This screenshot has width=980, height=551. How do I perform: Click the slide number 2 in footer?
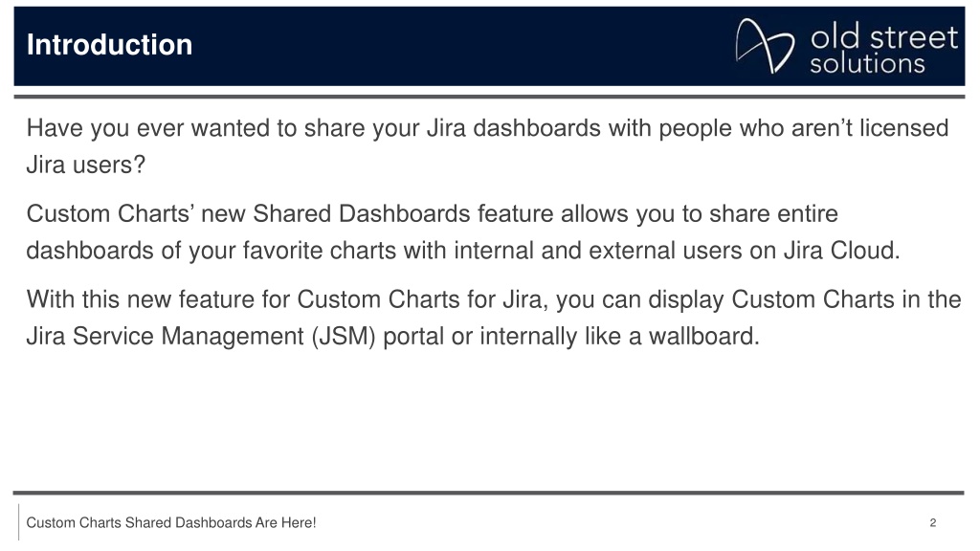pos(932,523)
